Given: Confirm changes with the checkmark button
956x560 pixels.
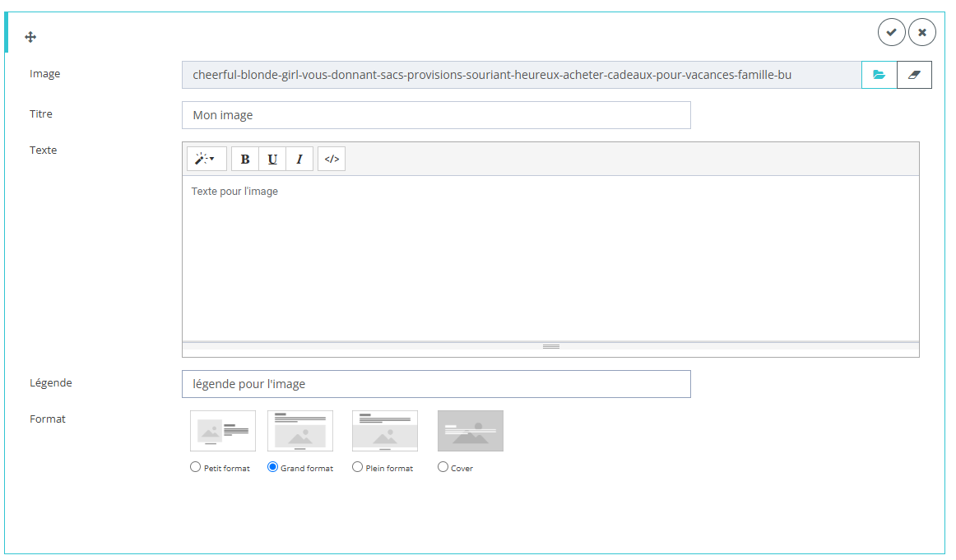Looking at the screenshot, I should (891, 32).
